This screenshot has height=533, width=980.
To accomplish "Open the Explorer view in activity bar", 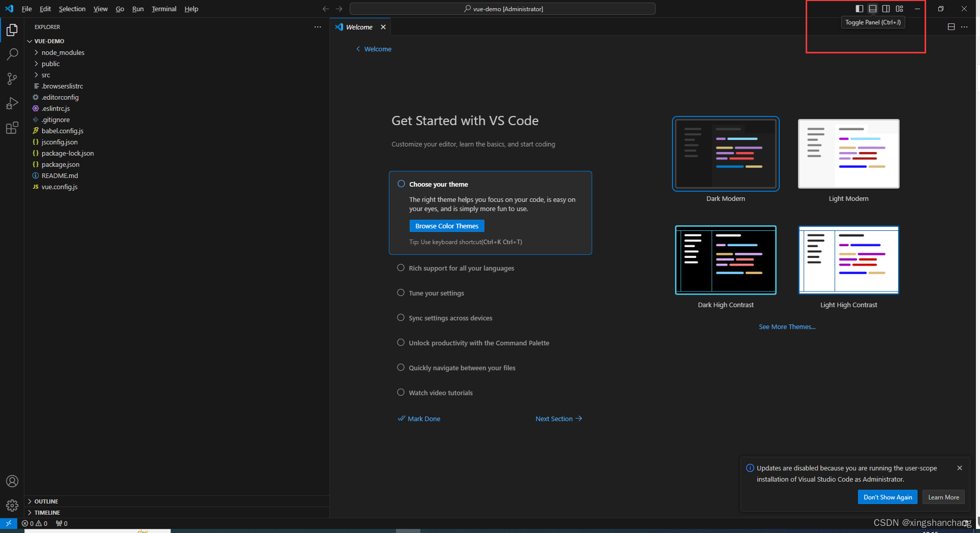I will click(12, 30).
